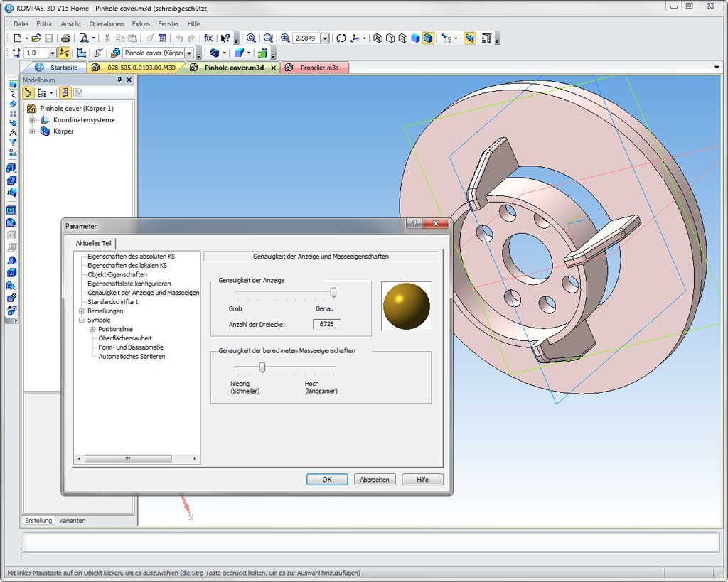728x582 pixels.
Task: Click the Anzahl der Dreiecke field 6726
Action: [326, 324]
